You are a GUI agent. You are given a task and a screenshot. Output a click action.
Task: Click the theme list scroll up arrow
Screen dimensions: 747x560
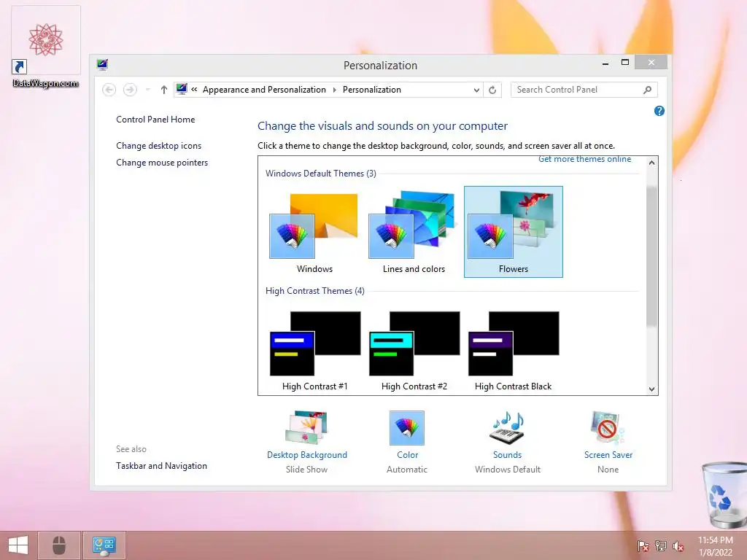[651, 163]
